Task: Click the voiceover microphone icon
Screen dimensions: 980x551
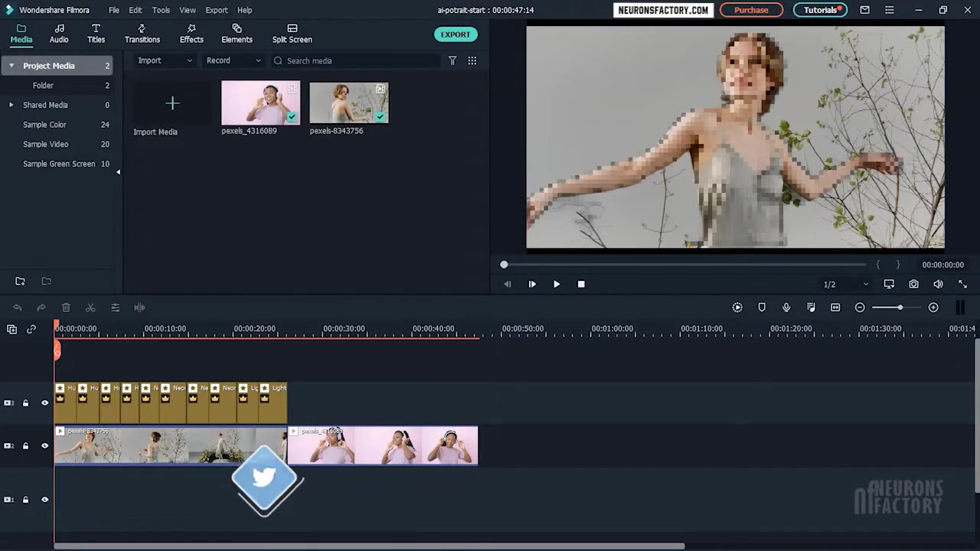Action: [786, 308]
